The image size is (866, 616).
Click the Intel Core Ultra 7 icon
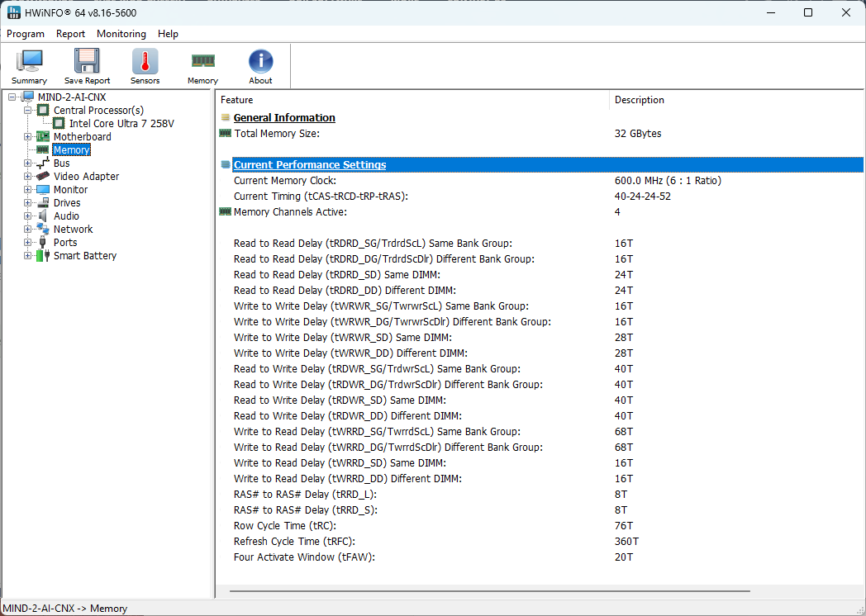(59, 124)
